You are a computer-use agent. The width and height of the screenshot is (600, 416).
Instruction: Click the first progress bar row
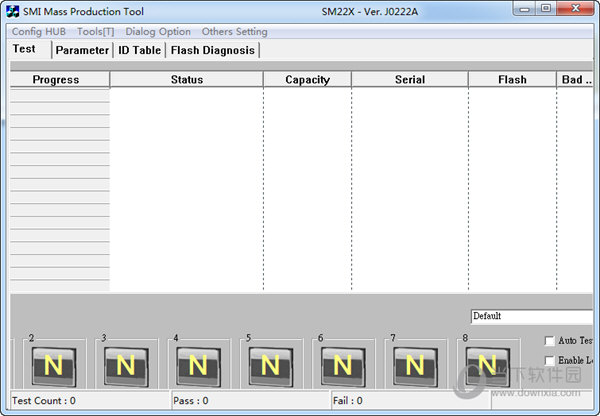(x=60, y=95)
